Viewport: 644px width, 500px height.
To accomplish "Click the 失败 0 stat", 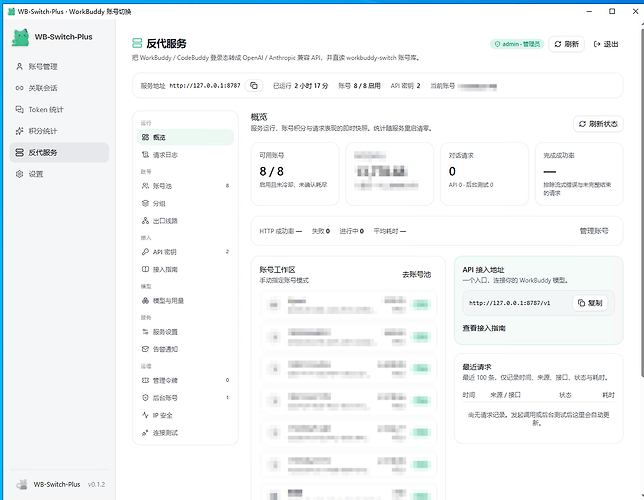I will click(x=321, y=231).
